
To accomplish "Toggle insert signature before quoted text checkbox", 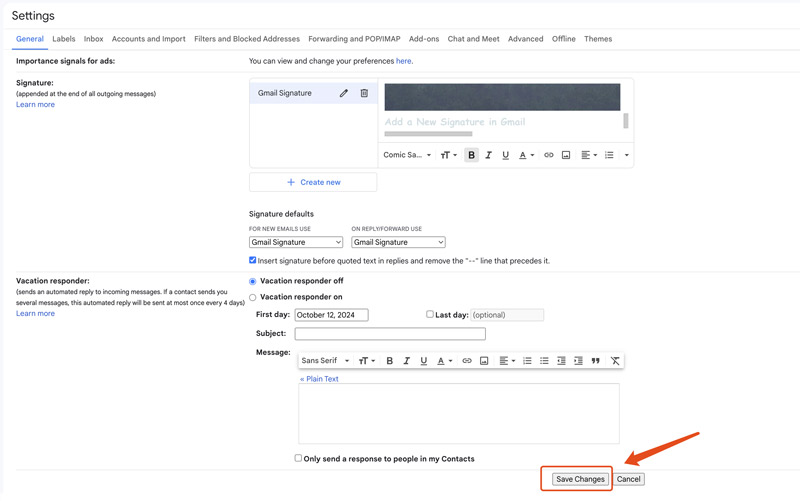I will [253, 260].
